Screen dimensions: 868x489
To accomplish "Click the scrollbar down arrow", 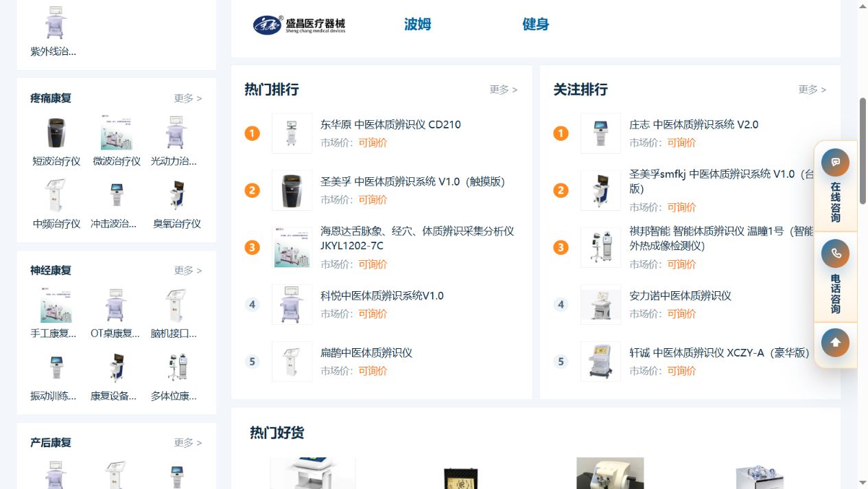I will tap(863, 484).
